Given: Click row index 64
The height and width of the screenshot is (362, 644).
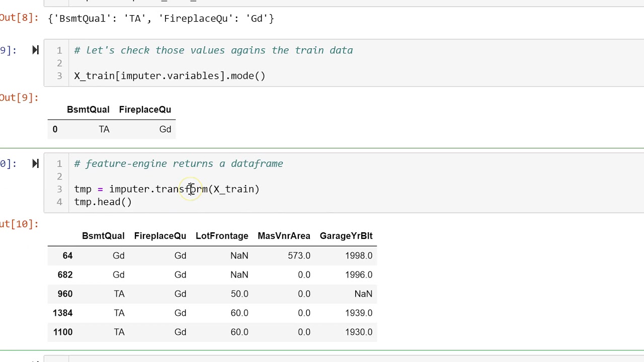Looking at the screenshot, I should [x=67, y=255].
